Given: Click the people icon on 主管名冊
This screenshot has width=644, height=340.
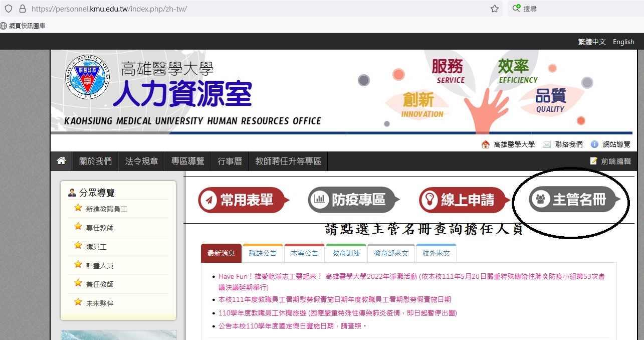Looking at the screenshot, I should coord(540,200).
